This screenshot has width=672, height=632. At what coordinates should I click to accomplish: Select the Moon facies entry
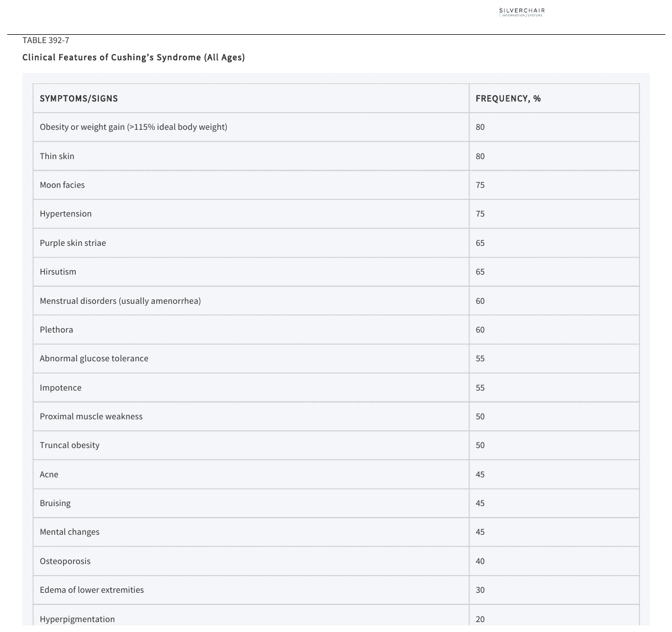(62, 185)
